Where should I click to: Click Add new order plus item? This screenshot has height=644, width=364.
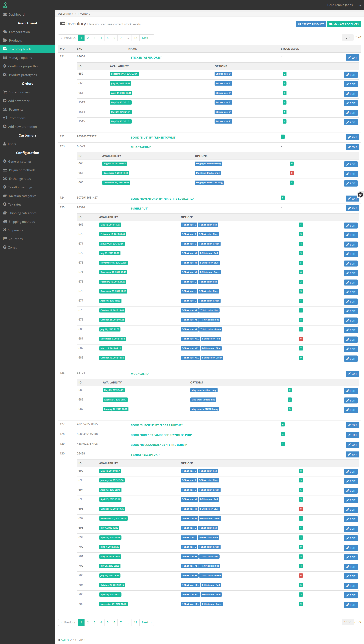coord(28,101)
